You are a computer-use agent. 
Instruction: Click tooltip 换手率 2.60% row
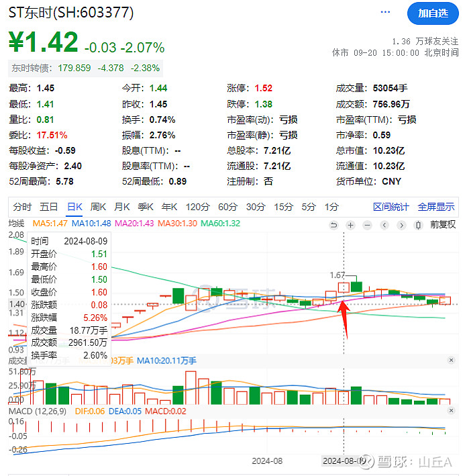(69, 355)
